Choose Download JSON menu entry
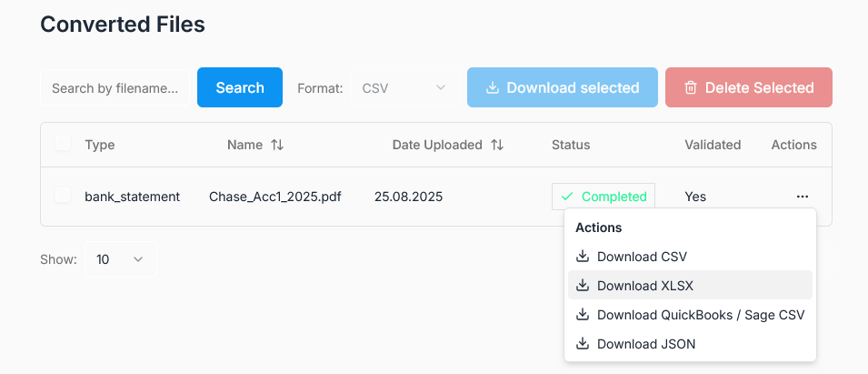This screenshot has height=374, width=868. (x=646, y=344)
